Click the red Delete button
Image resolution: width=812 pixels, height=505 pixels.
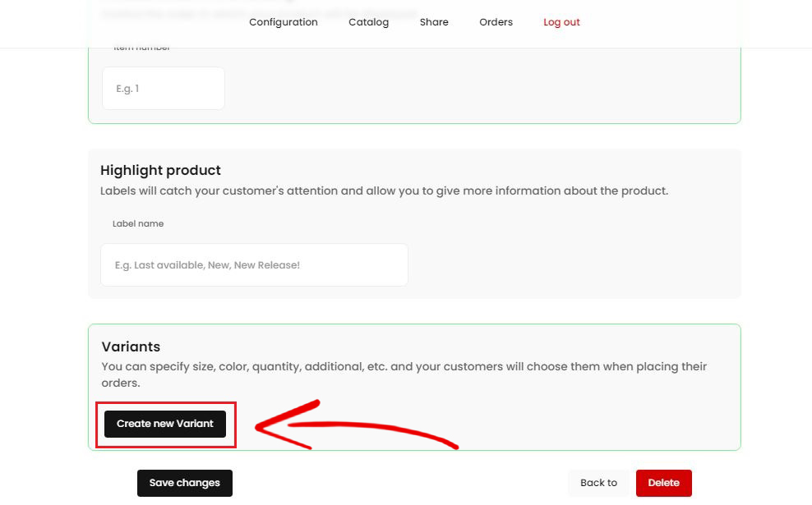tap(663, 483)
